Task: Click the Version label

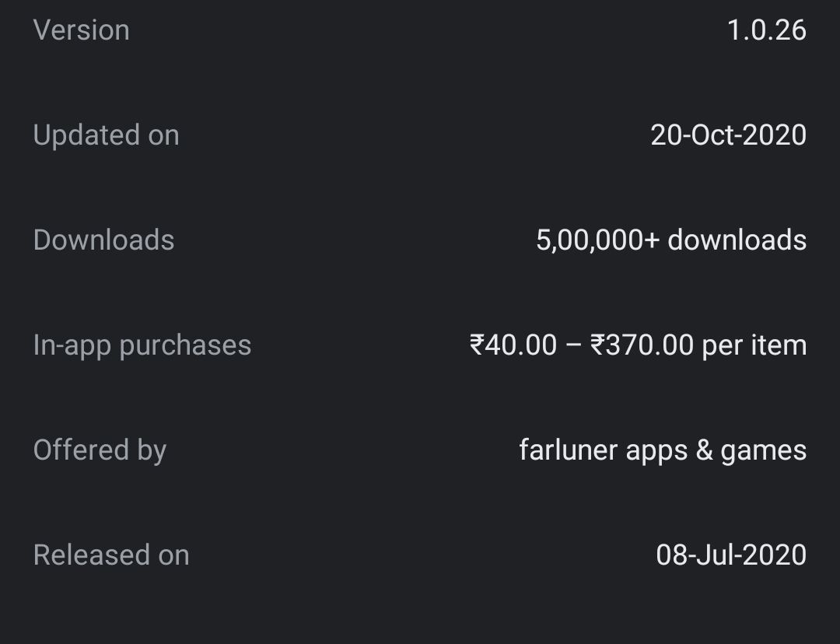Action: (x=81, y=30)
